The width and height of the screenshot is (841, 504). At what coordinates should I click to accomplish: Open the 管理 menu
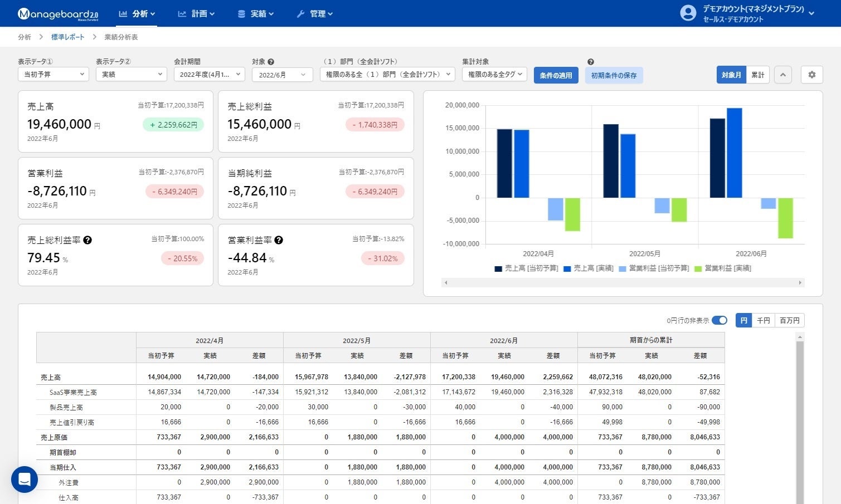tap(314, 14)
